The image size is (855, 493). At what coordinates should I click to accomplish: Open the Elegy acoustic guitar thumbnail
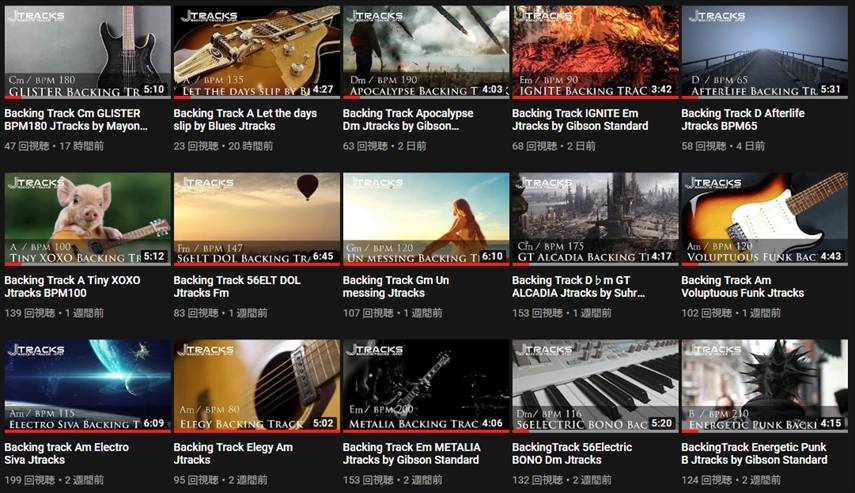coord(257,386)
